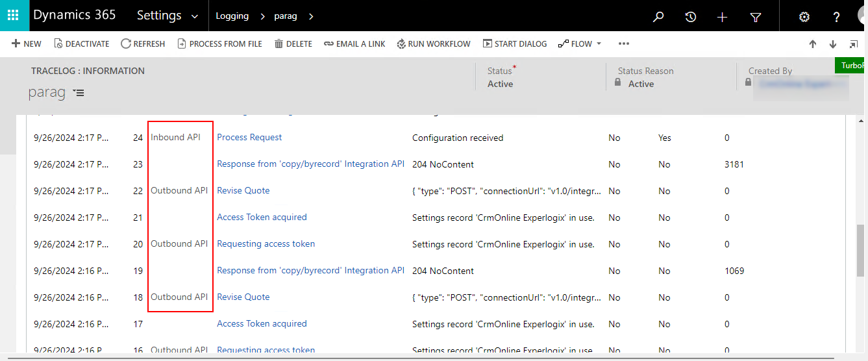The image size is (868, 361).
Task: Select the value 1069 in row 19
Action: (734, 271)
